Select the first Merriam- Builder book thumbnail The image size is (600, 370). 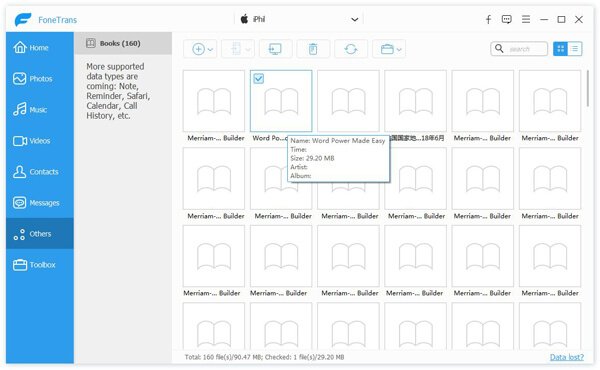tap(214, 101)
